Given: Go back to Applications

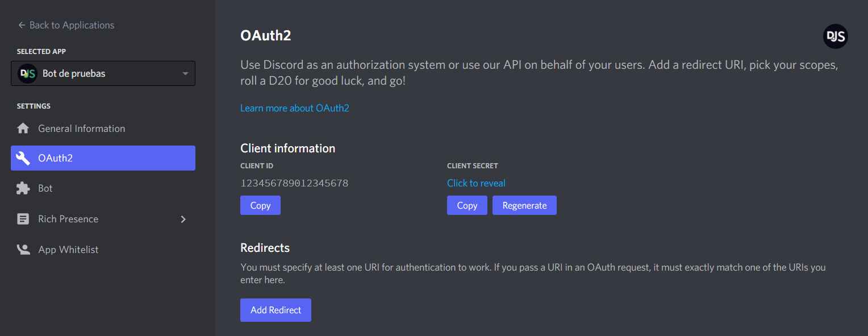Looking at the screenshot, I should click(65, 24).
